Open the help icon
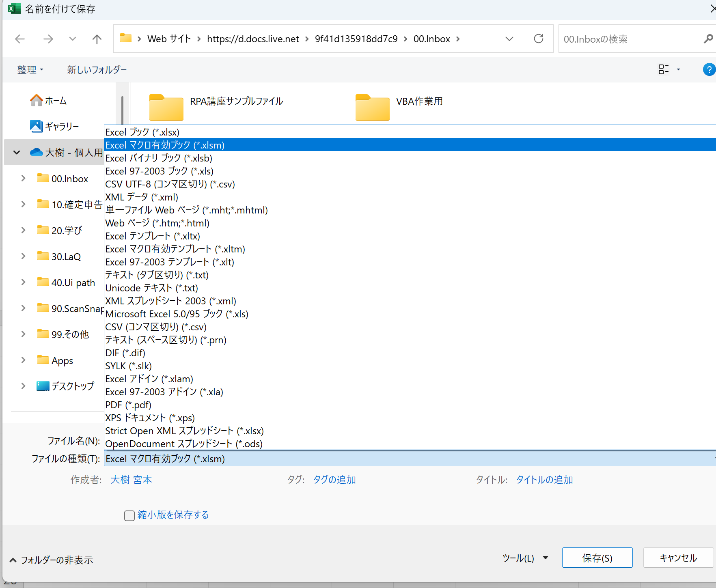This screenshot has width=716, height=588. click(x=709, y=69)
